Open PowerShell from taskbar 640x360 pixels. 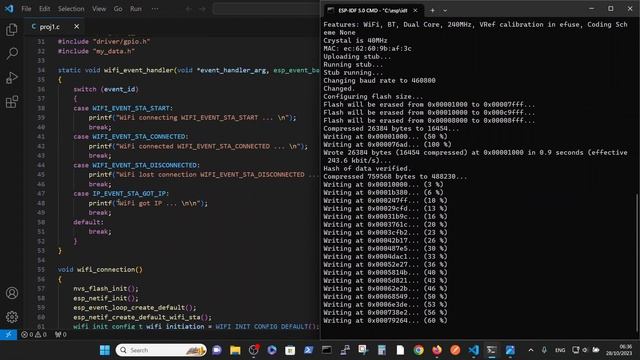(308, 350)
